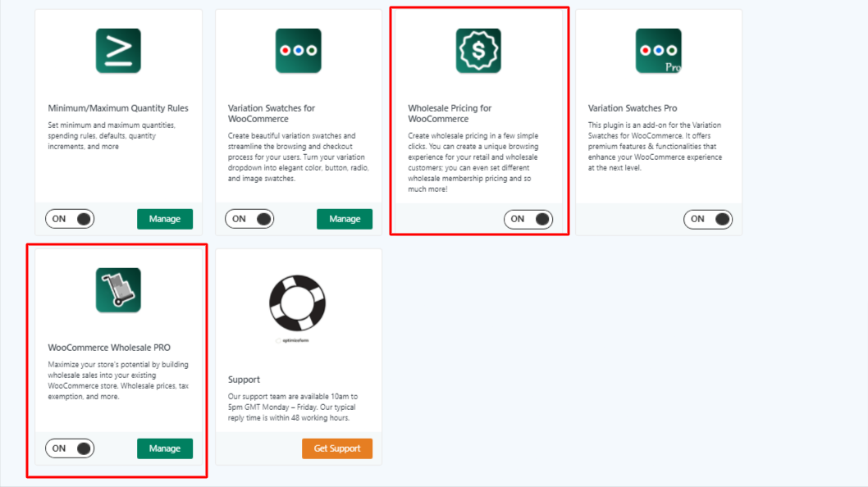Click the orange Get Support button
The width and height of the screenshot is (868, 487).
[337, 448]
